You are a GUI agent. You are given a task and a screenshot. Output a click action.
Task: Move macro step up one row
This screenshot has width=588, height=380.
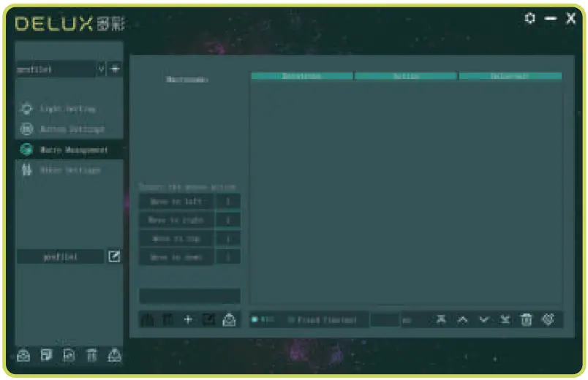463,319
